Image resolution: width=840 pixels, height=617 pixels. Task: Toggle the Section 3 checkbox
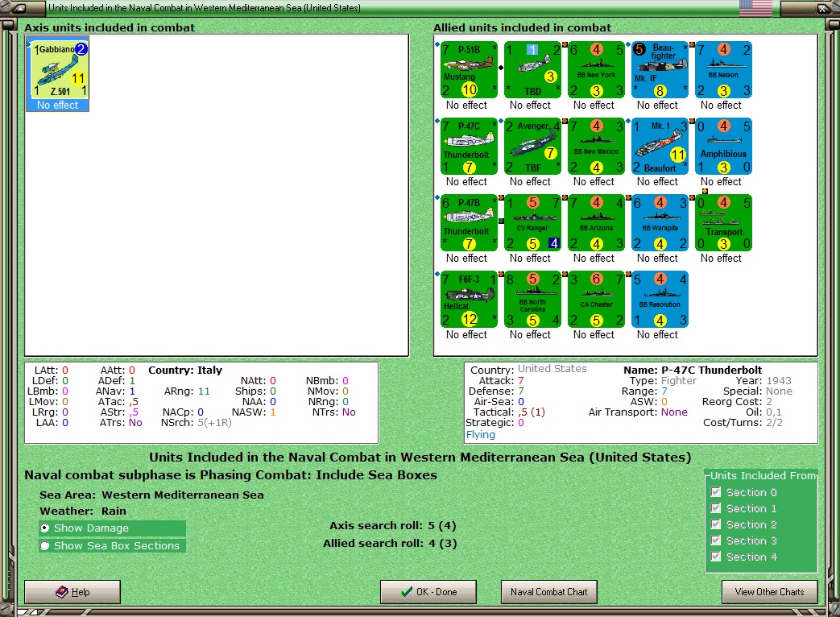(716, 540)
